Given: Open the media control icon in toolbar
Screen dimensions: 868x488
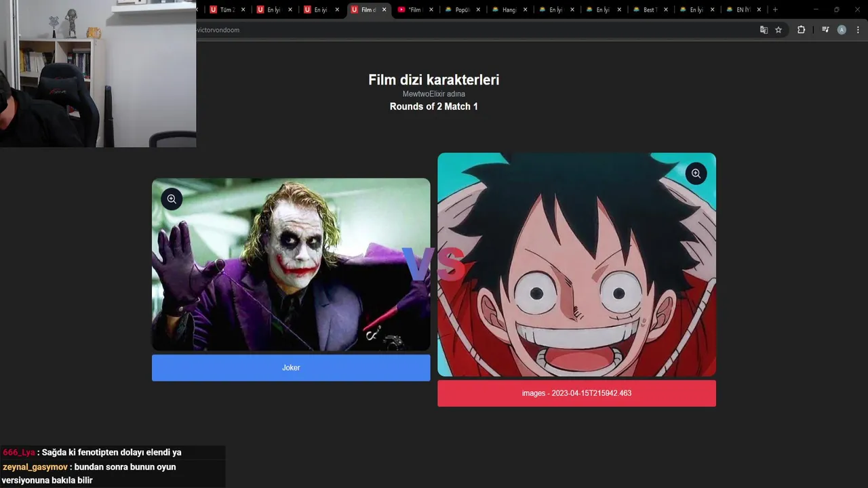Looking at the screenshot, I should (825, 30).
